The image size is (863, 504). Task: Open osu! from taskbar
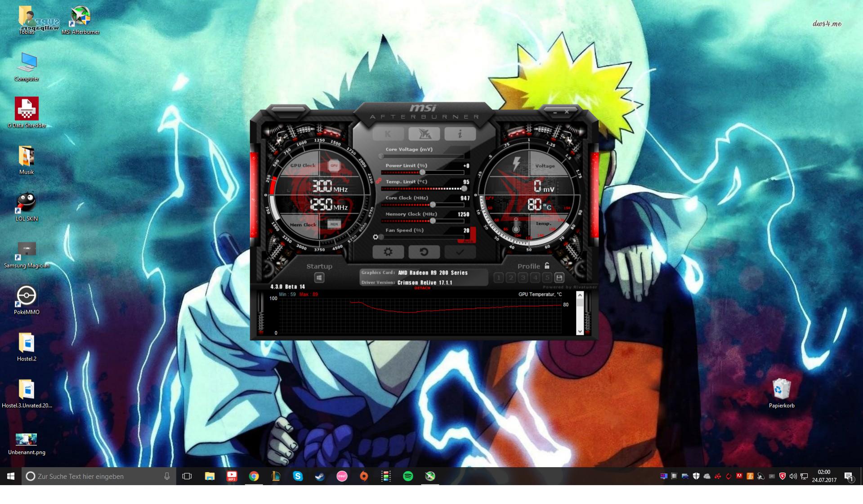click(x=342, y=476)
